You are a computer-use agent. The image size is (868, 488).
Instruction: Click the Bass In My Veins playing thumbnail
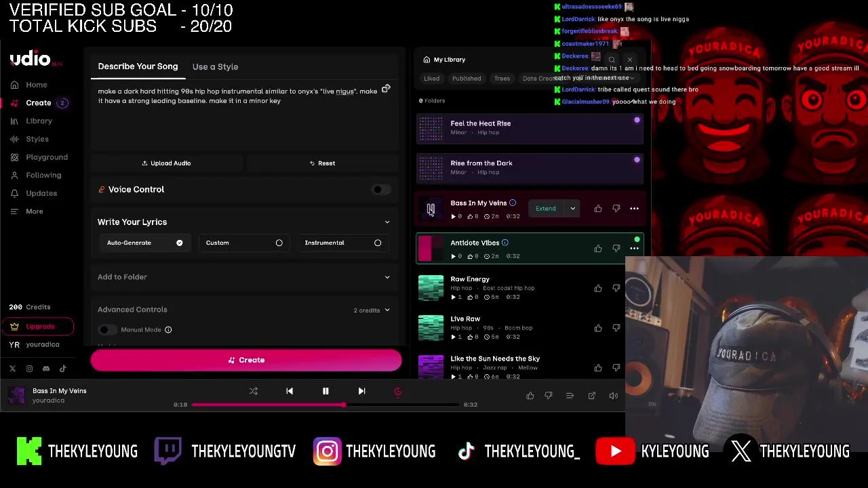pyautogui.click(x=431, y=209)
